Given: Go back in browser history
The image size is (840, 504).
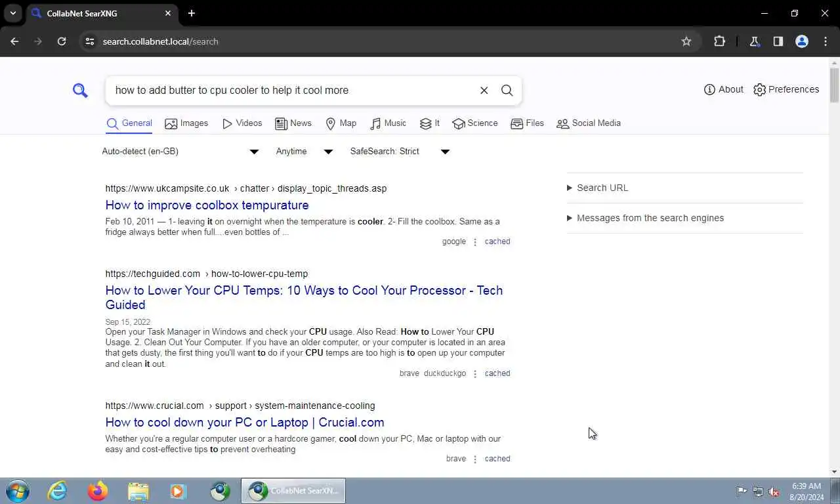Looking at the screenshot, I should click(14, 41).
